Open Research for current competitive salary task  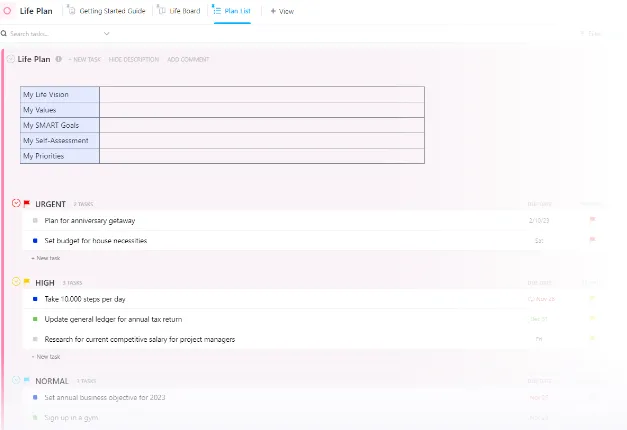[140, 339]
